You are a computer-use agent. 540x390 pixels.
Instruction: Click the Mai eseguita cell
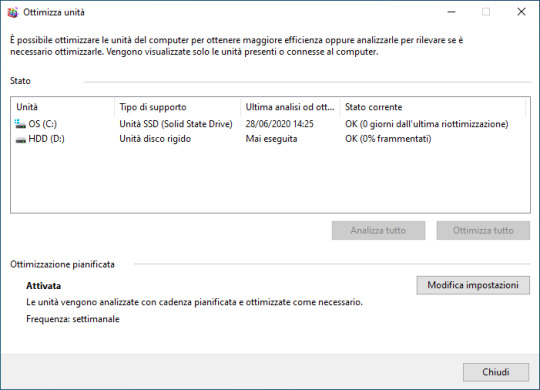pos(271,139)
